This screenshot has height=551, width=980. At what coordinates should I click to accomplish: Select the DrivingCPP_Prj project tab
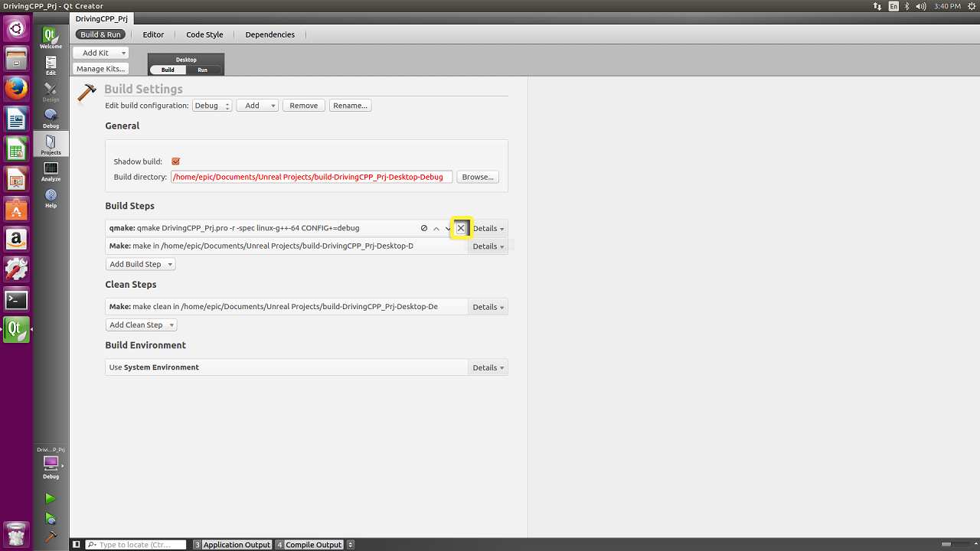[101, 18]
